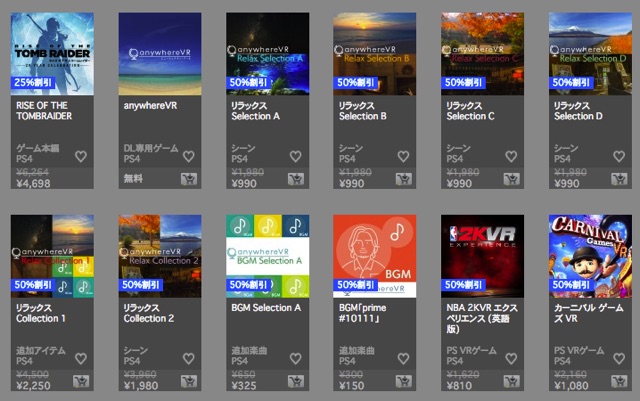Add リラックス Selection A to cart

click(296, 179)
